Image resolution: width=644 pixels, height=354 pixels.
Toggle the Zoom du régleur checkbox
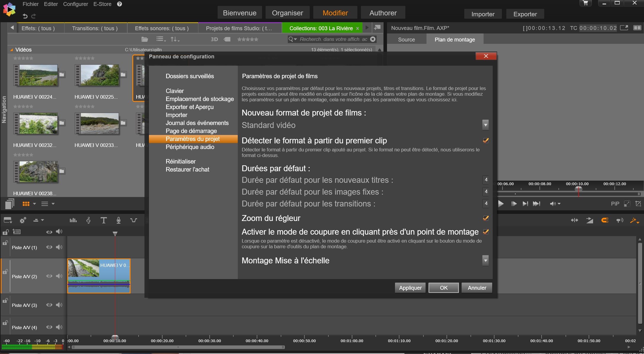pos(486,218)
